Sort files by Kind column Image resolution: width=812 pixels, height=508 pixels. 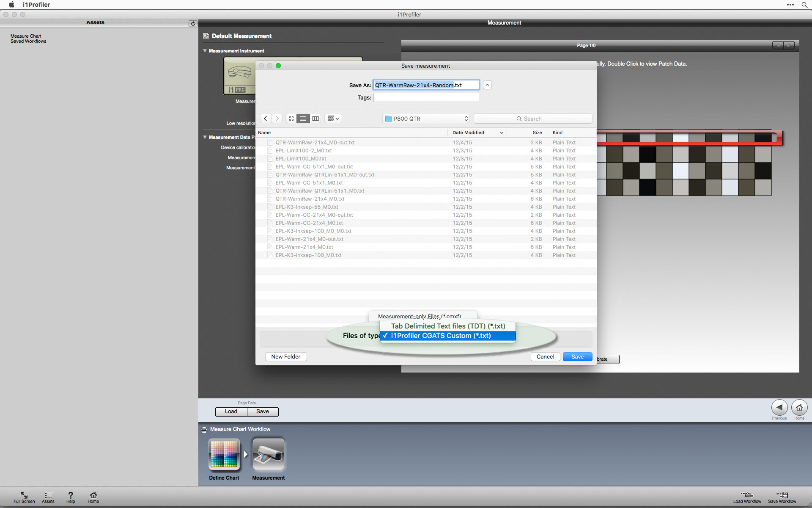(572, 133)
